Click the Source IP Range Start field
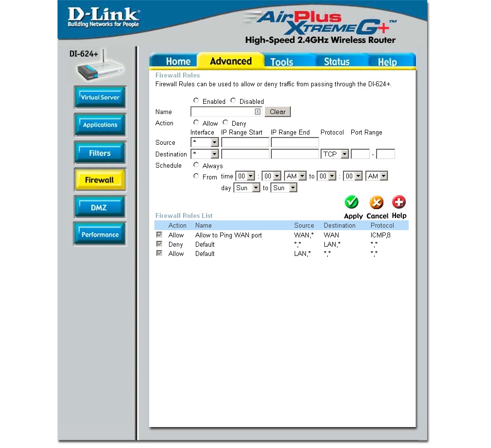Viewport: 491px width, 448px height. tap(245, 142)
